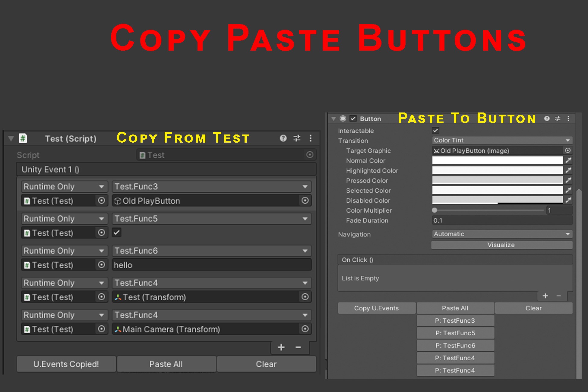Viewport: 588px width, 392px height.
Task: Add a new On Click event with plus icon
Action: pos(545,296)
